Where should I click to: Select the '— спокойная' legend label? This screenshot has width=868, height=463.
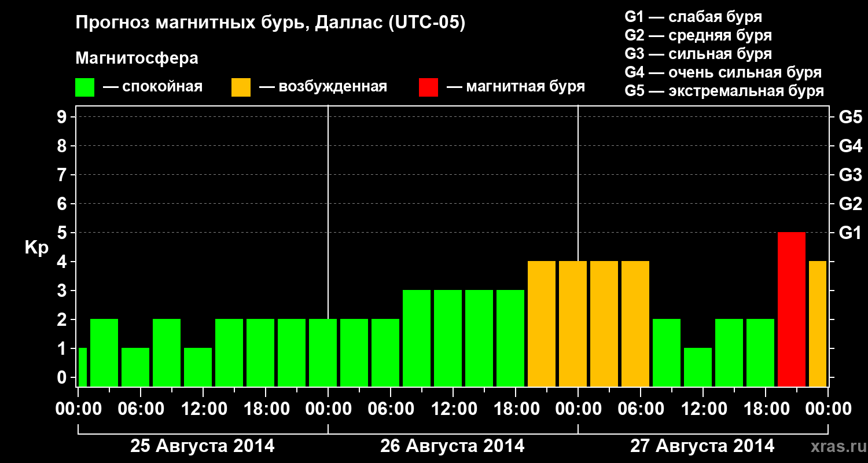(153, 87)
